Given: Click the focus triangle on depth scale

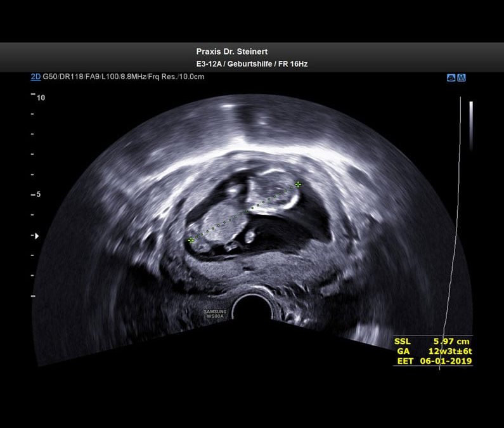Looking at the screenshot, I should (x=36, y=236).
